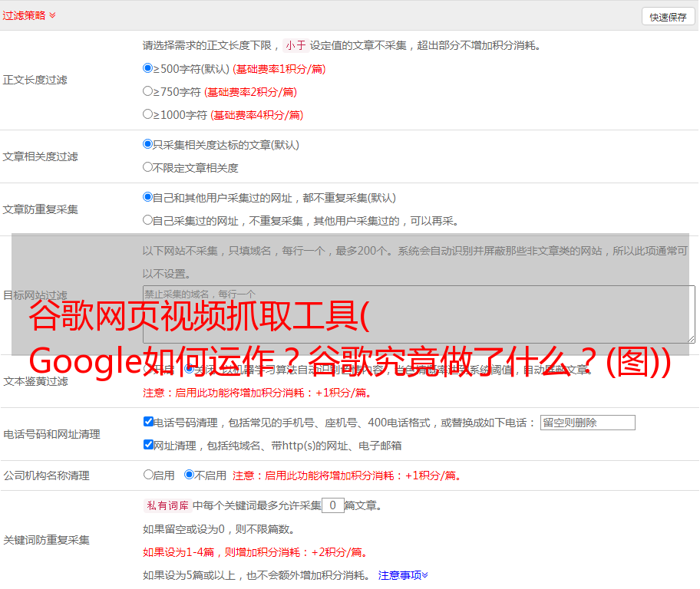Toggle the 网址清理 checkbox
700x589 pixels.
point(149,444)
